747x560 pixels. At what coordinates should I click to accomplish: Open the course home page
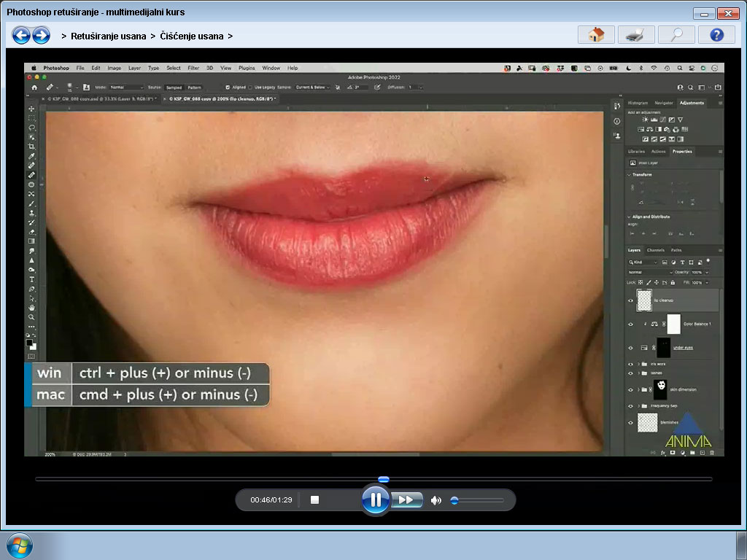coord(596,35)
